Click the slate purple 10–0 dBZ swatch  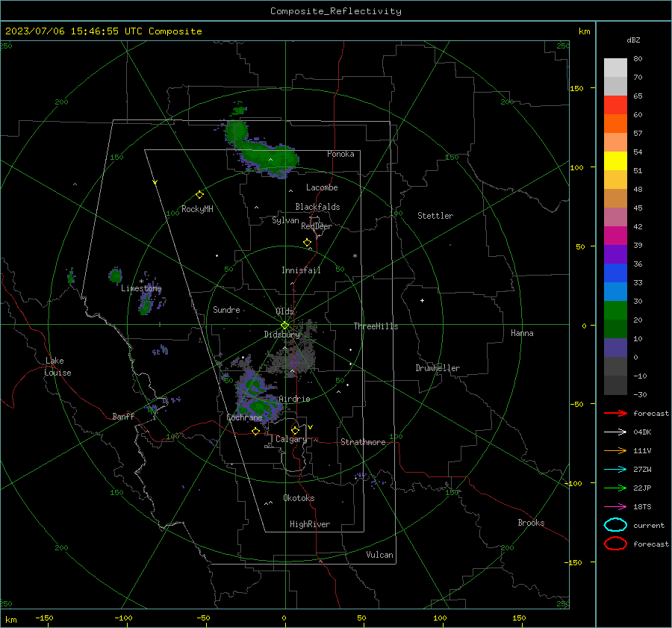tap(615, 348)
